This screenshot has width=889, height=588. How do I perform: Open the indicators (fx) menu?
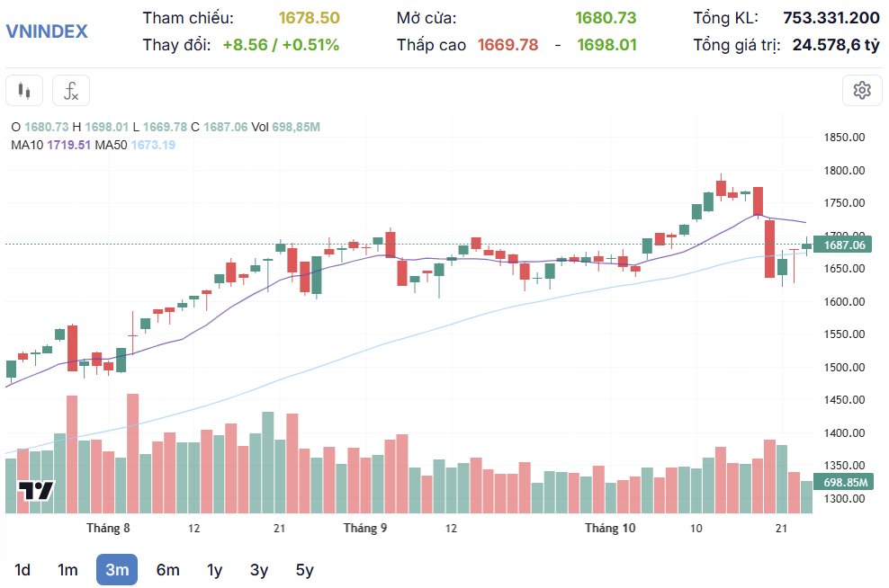pyautogui.click(x=71, y=91)
